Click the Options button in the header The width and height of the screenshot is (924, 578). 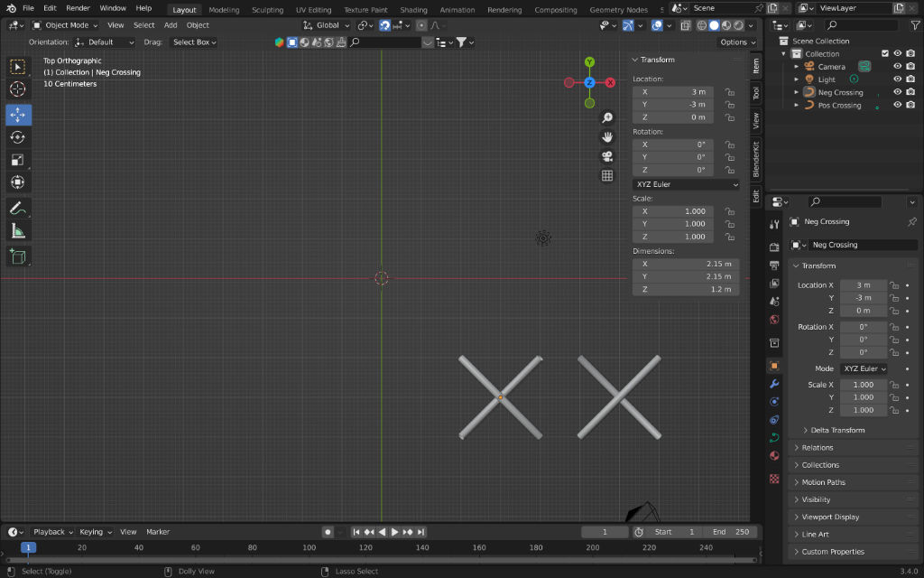coord(737,42)
